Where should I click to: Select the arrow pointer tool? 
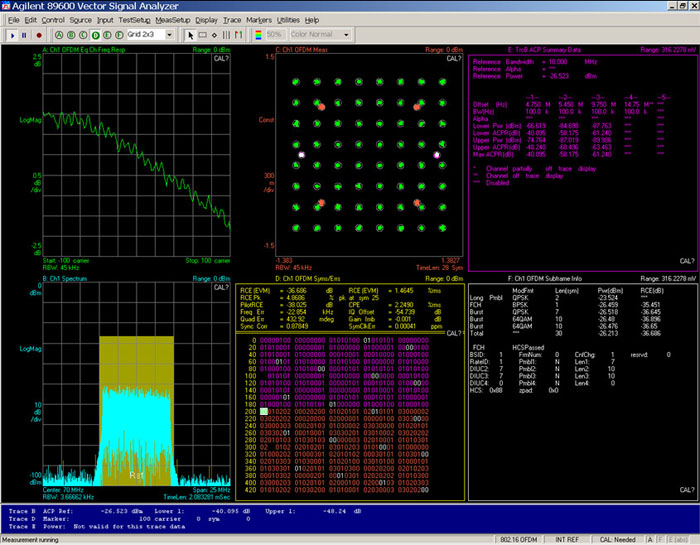(x=191, y=35)
